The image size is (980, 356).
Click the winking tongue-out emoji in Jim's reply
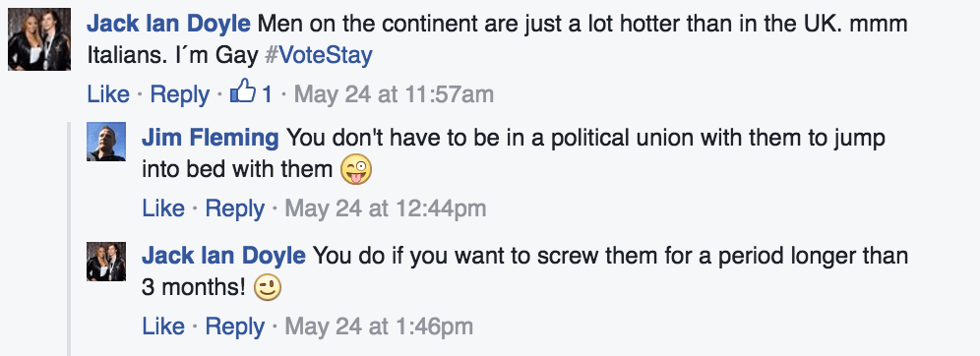click(x=355, y=169)
